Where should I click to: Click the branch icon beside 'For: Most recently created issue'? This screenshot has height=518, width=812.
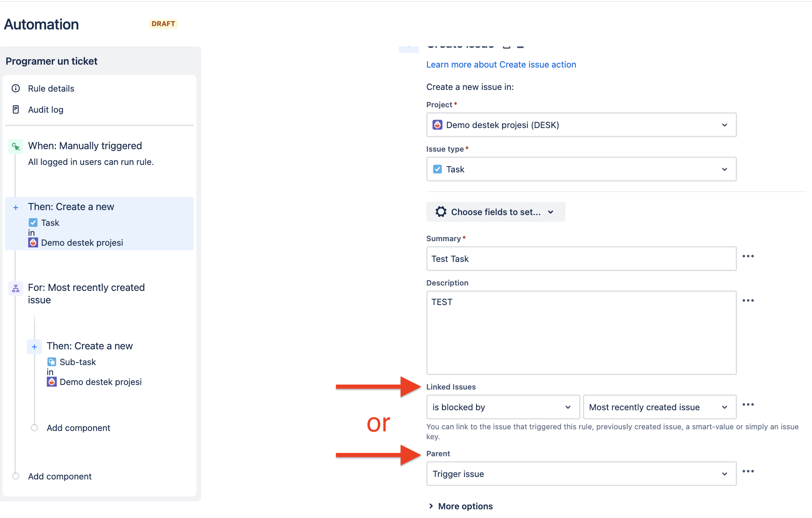pos(15,288)
